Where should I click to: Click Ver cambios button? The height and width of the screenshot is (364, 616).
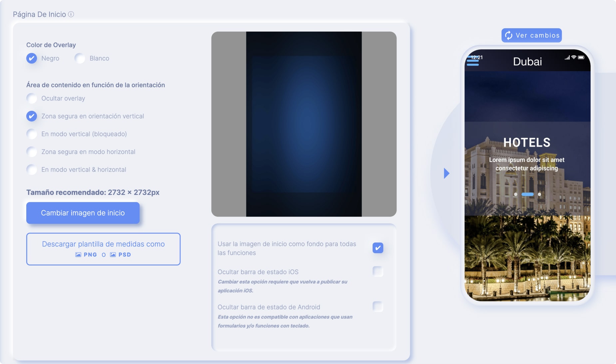(x=531, y=35)
